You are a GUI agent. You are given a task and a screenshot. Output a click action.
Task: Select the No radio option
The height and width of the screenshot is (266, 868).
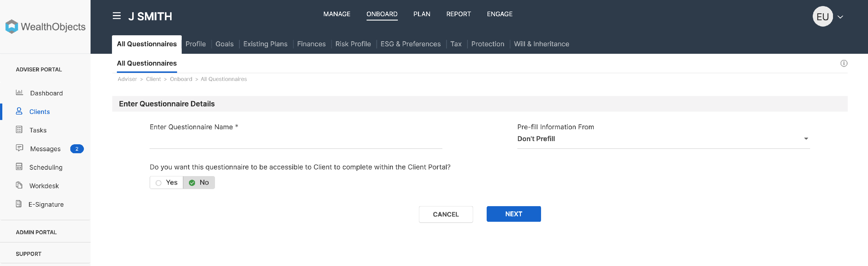click(x=199, y=182)
